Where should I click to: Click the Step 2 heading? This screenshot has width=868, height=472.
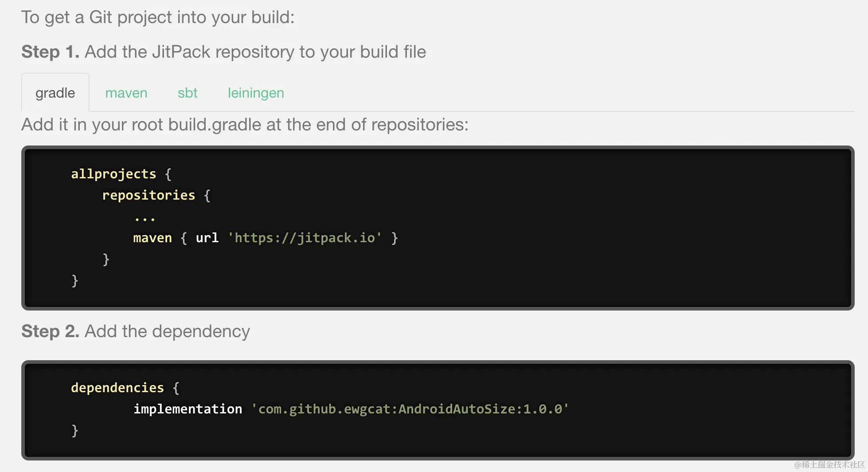[136, 331]
